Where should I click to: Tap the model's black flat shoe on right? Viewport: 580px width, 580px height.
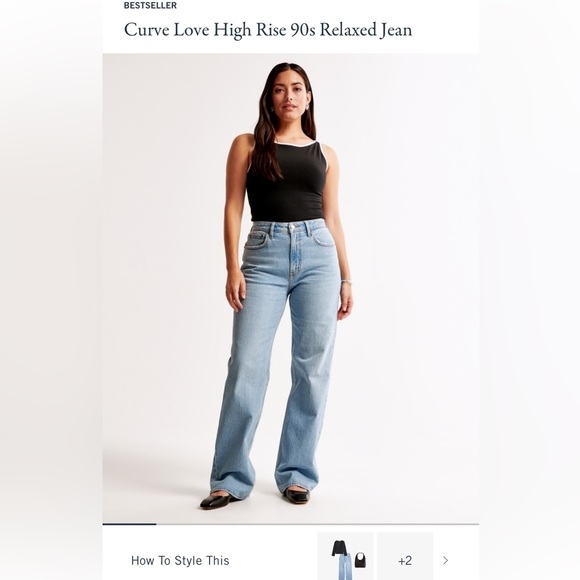296,495
